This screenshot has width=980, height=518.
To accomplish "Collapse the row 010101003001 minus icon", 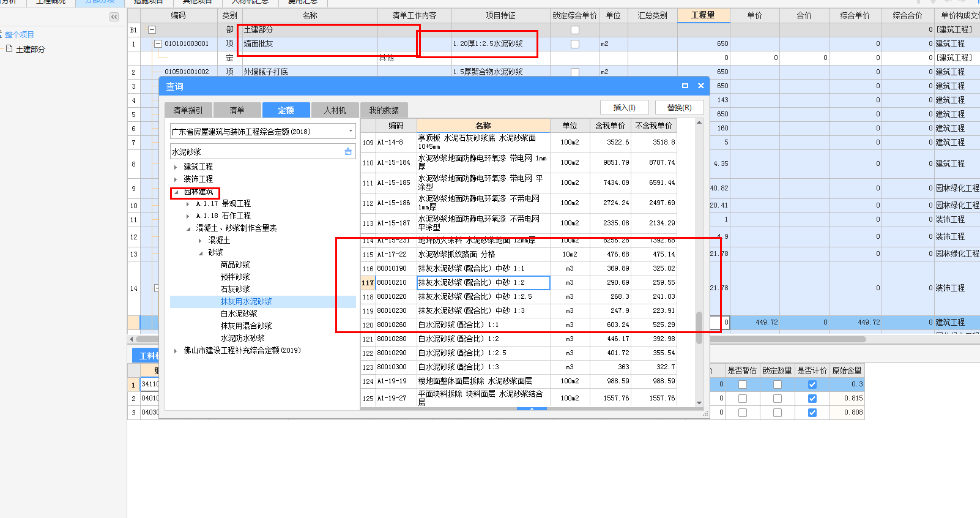I will tap(158, 43).
